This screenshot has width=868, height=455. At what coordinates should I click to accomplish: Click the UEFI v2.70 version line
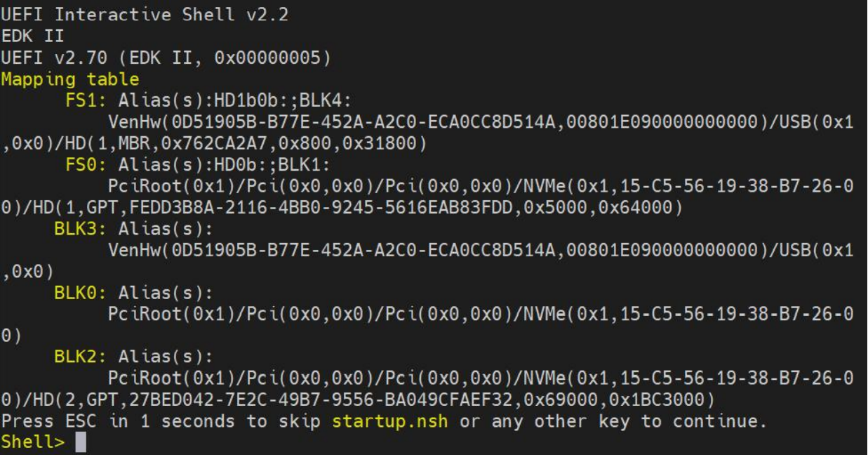(x=166, y=58)
